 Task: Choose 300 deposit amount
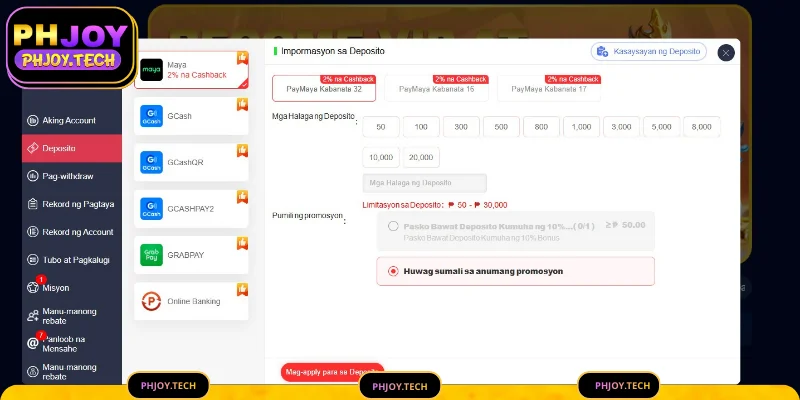461,127
